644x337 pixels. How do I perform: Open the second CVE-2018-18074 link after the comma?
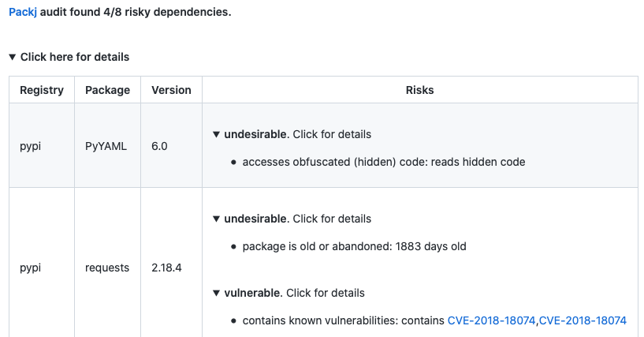pos(583,320)
